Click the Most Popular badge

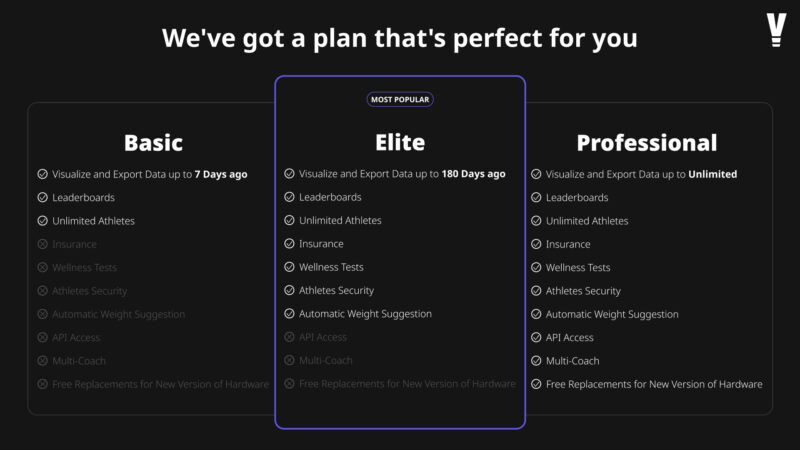(400, 99)
